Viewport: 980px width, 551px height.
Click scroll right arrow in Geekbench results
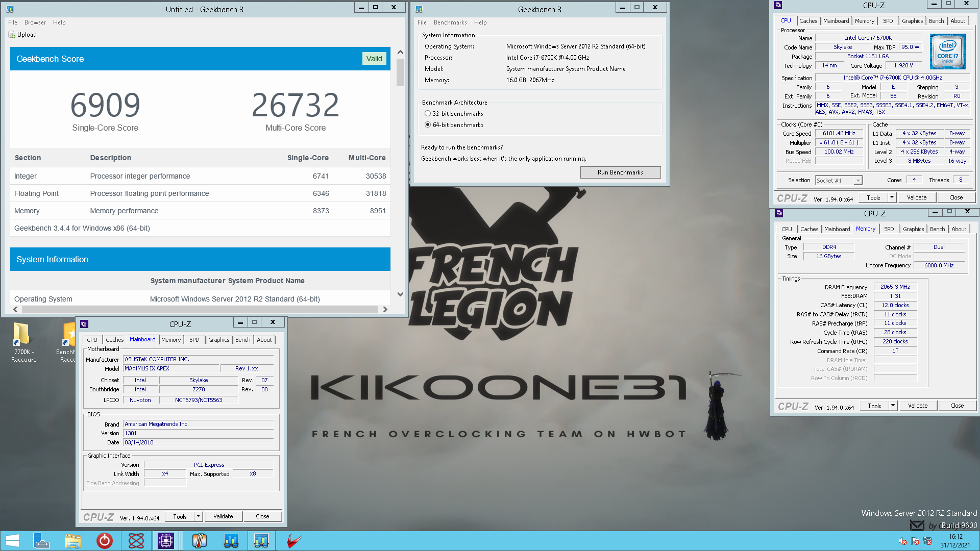pos(385,309)
